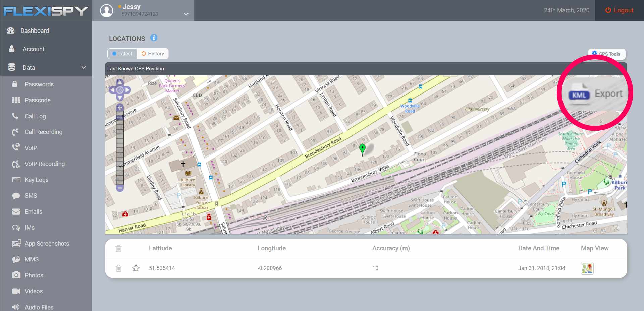Click the map zoom slider bar

tap(120, 148)
